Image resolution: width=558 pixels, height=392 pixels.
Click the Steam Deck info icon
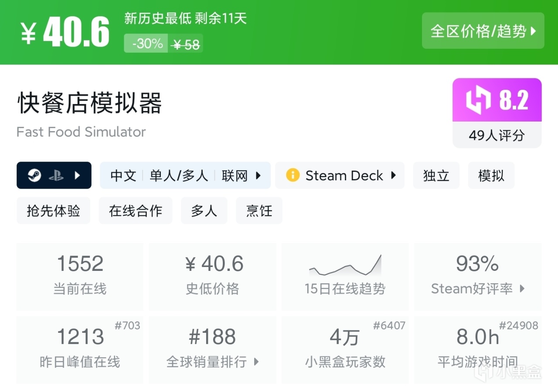293,176
